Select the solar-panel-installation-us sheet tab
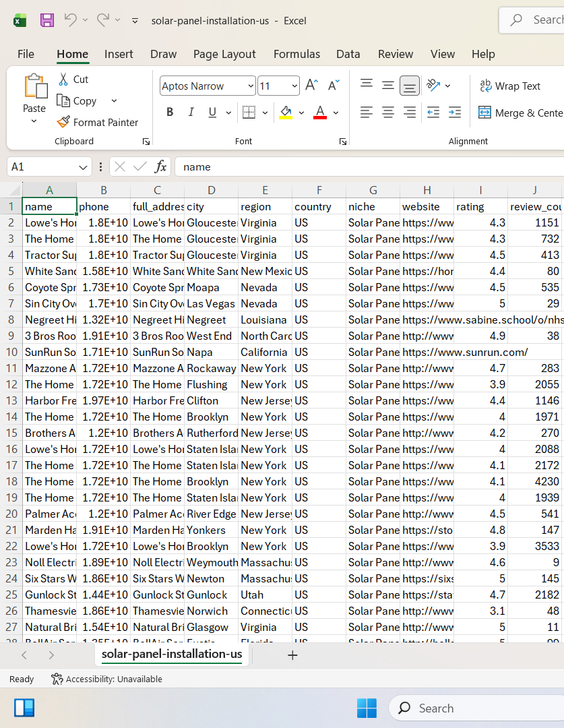This screenshot has height=728, width=564. (172, 654)
